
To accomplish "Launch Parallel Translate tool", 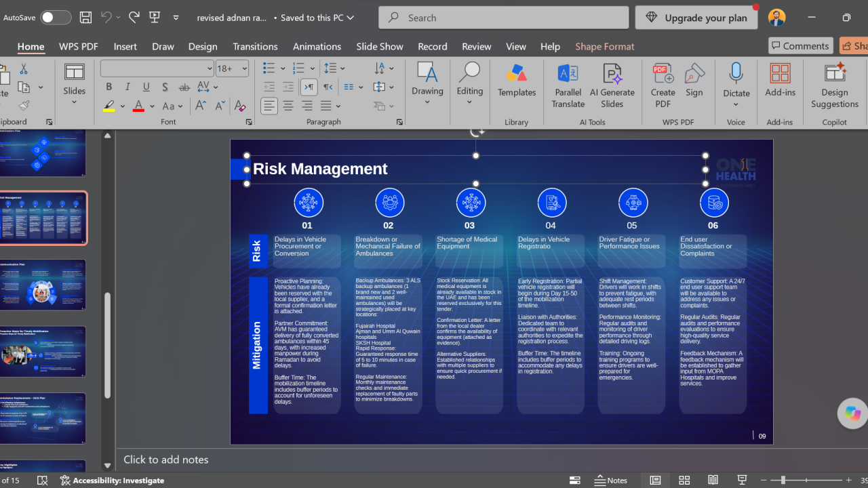I will (x=568, y=86).
